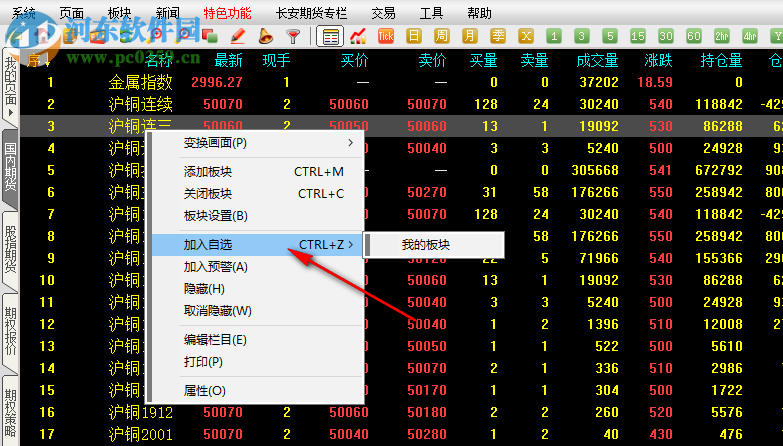Select the 沪铜连续 row name
This screenshot has width=783, height=446.
pyautogui.click(x=140, y=104)
